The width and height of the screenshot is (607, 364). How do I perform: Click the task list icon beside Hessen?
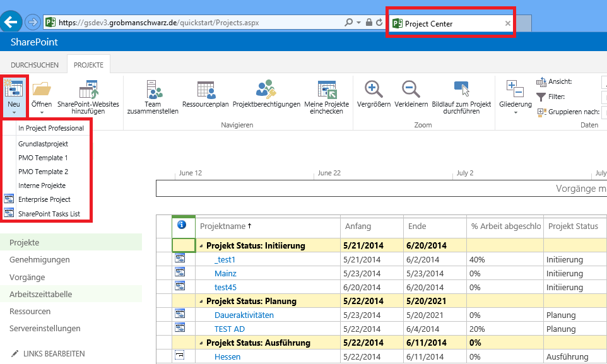[180, 355]
